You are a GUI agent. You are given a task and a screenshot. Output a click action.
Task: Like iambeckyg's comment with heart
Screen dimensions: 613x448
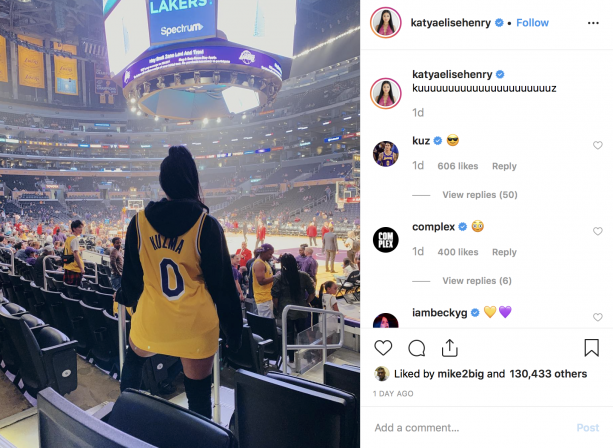coord(598,317)
